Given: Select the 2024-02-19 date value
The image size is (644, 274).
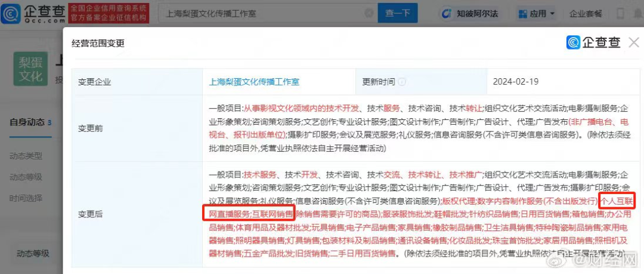Looking at the screenshot, I should coord(516,82).
